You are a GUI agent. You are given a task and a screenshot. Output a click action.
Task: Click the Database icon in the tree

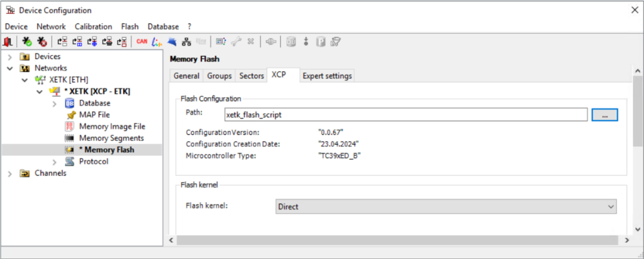[x=69, y=103]
